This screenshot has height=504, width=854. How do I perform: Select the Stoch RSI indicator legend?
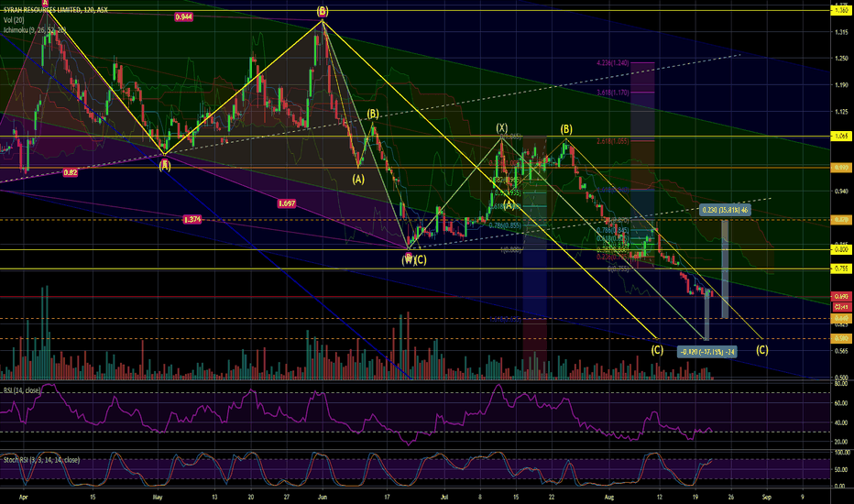pos(41,460)
